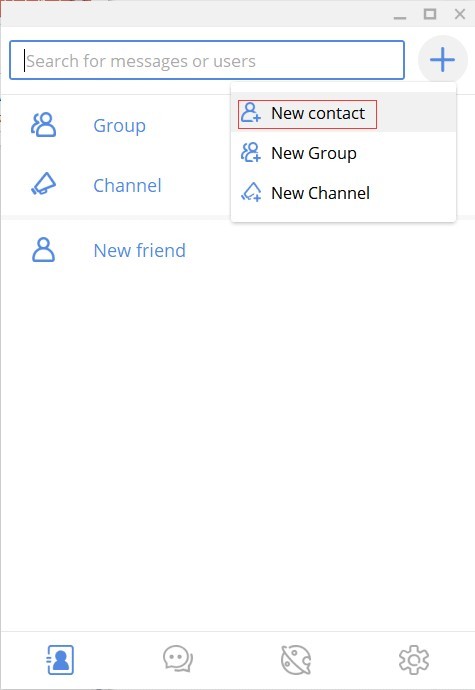The height and width of the screenshot is (690, 475).
Task: Minimize the application window
Action: coord(400,17)
